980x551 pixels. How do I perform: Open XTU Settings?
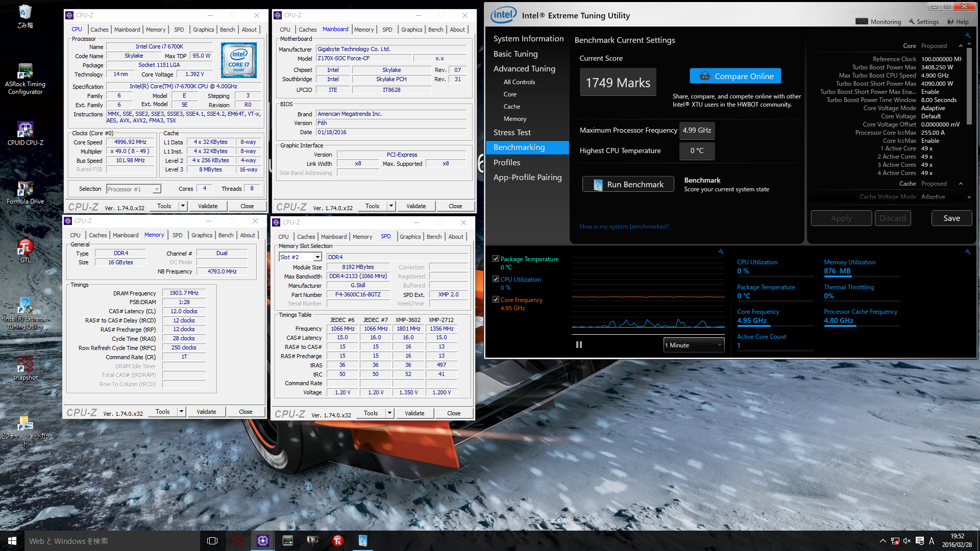pyautogui.click(x=923, y=21)
